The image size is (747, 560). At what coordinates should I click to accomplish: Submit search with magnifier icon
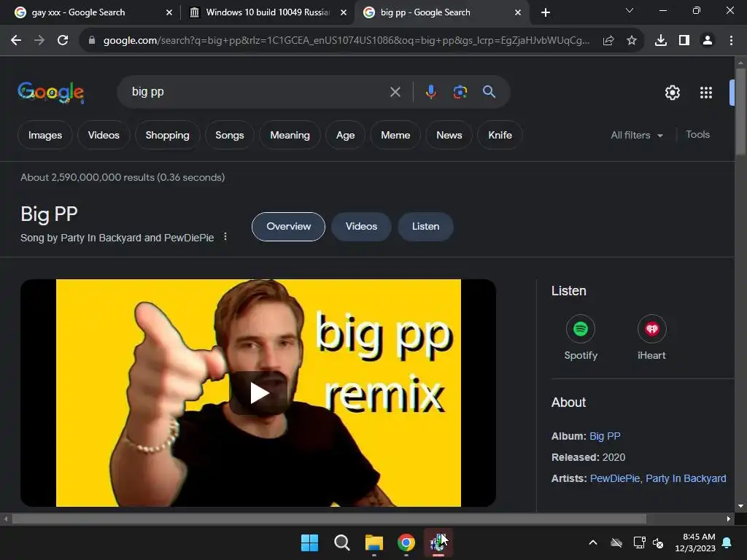tap(489, 92)
